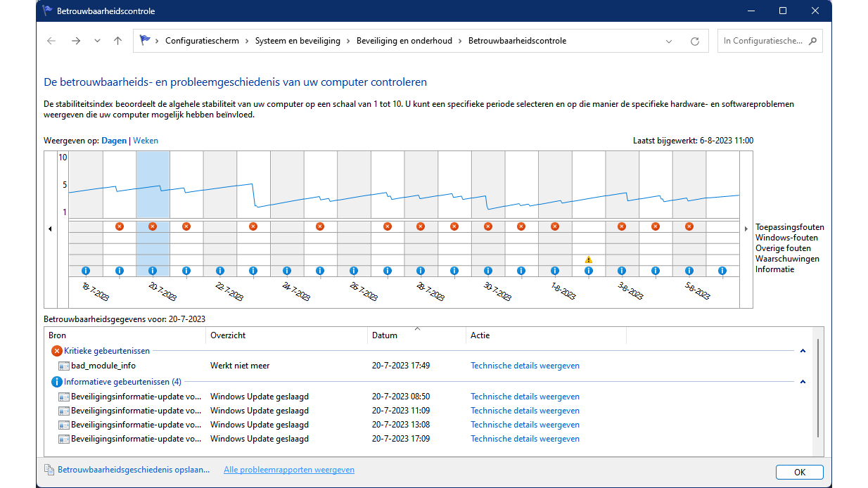
Task: Open technical details for bad_module_info
Action: pos(525,366)
